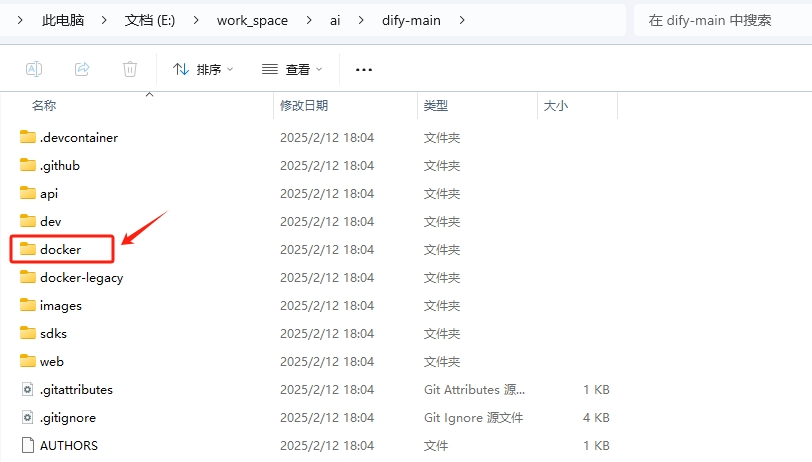The image size is (812, 462).
Task: Click dify-main breadcrumb segment
Action: [411, 20]
